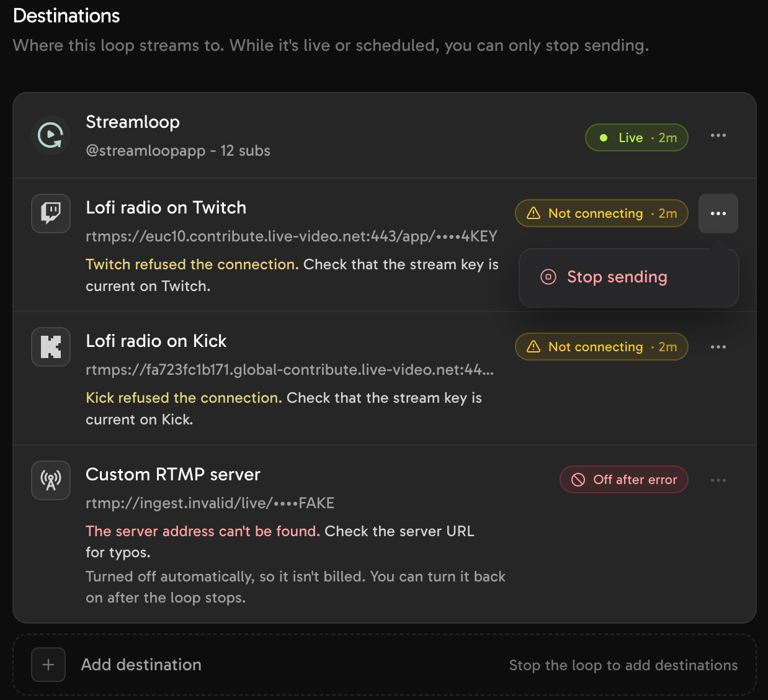The image size is (768, 700).
Task: Click the Add destination label
Action: coord(141,665)
